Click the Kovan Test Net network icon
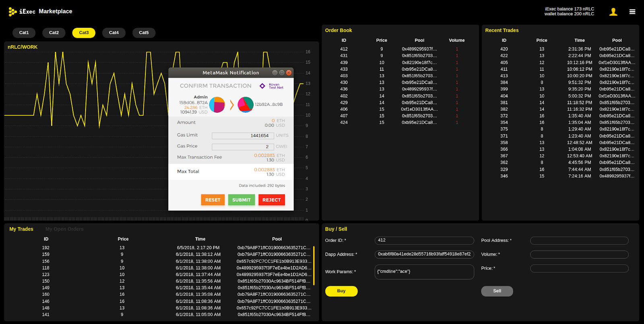 262,86
